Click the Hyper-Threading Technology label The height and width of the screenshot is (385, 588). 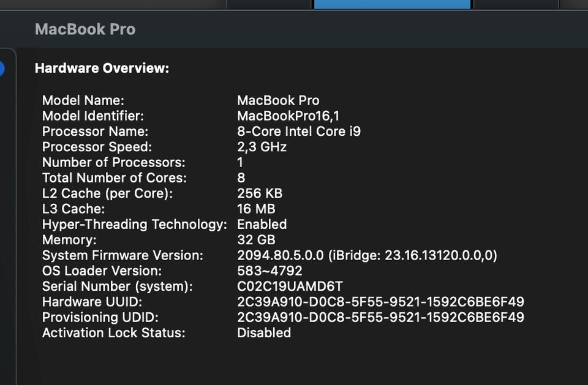point(135,225)
